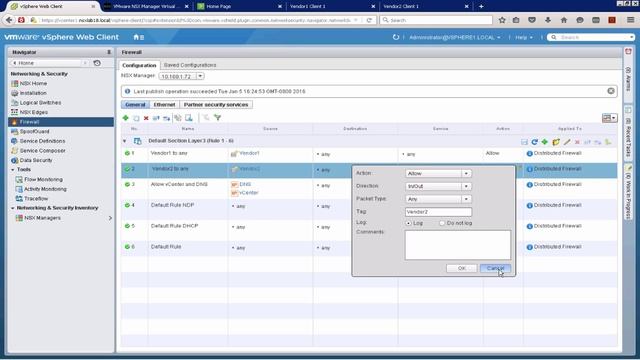This screenshot has width=640, height=360.
Task: Click the red Delete rule toolbar icon
Action: point(146,118)
